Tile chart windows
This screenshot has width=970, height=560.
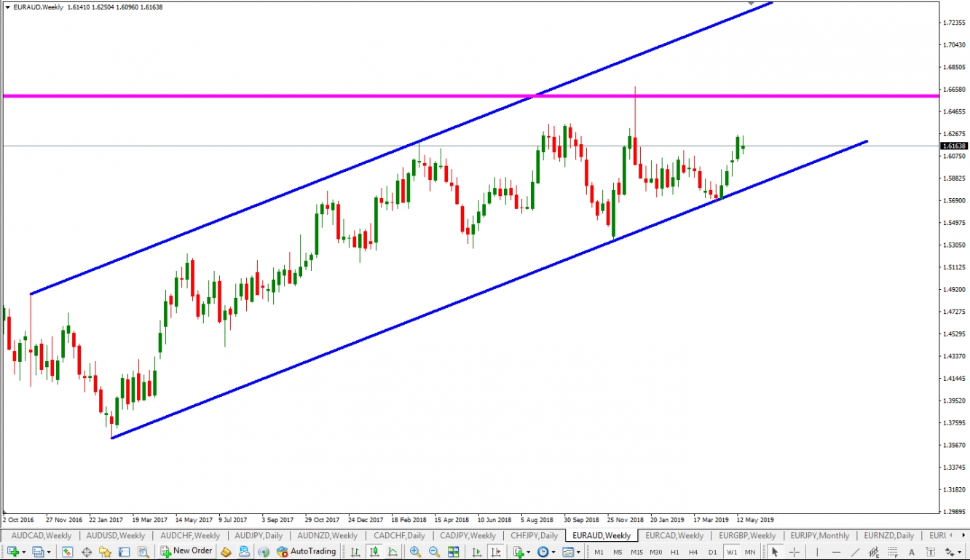[453, 551]
